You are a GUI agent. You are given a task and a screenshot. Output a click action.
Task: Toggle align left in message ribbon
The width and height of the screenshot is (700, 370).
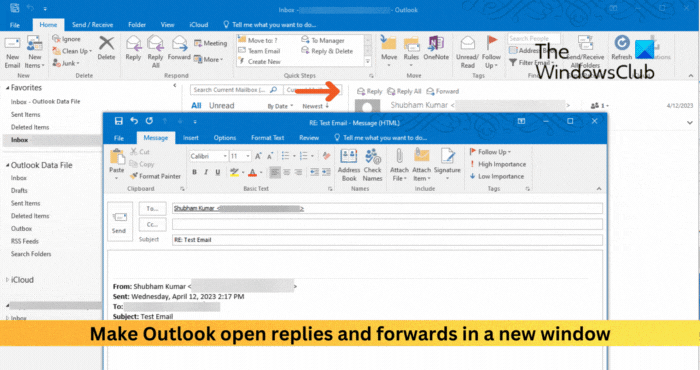point(275,172)
